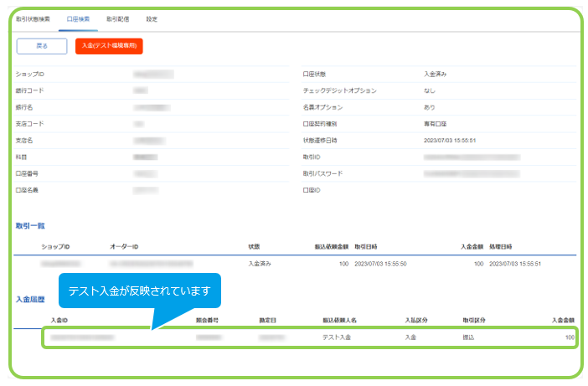Go to the 設定 tab
Viewport: 588px width, 386px height.
click(x=152, y=19)
